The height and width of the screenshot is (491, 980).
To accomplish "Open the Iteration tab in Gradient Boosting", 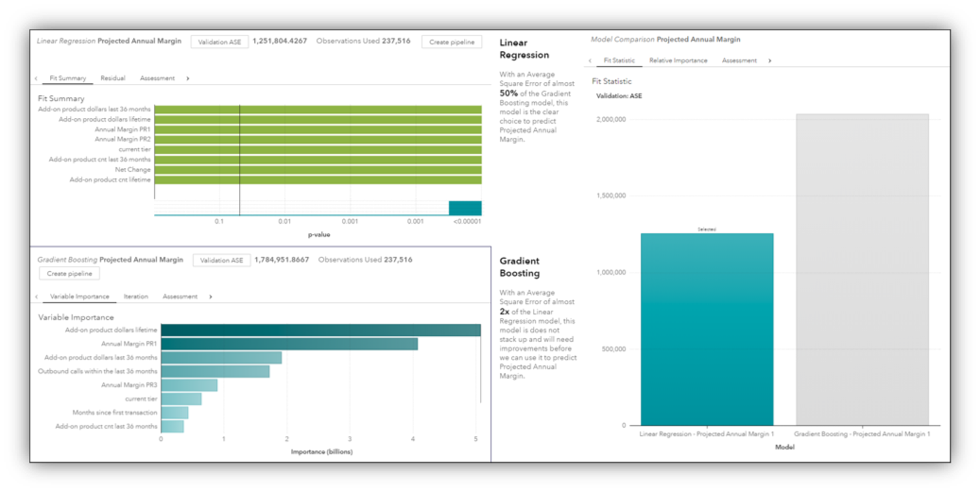I will click(x=136, y=296).
